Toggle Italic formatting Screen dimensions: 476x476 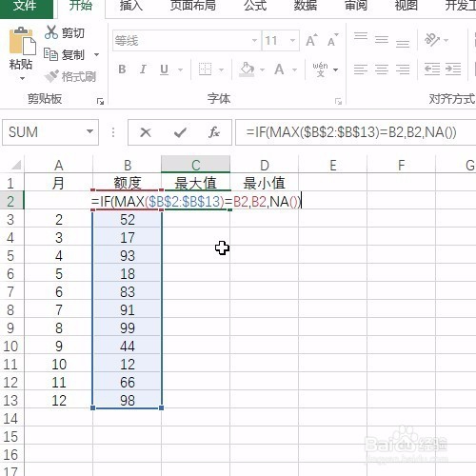143,69
